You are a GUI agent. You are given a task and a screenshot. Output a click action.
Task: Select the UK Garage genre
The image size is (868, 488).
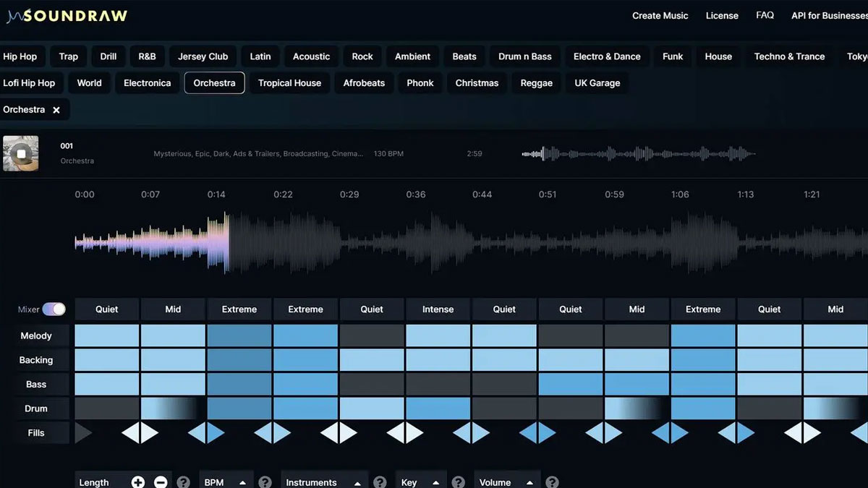(597, 83)
